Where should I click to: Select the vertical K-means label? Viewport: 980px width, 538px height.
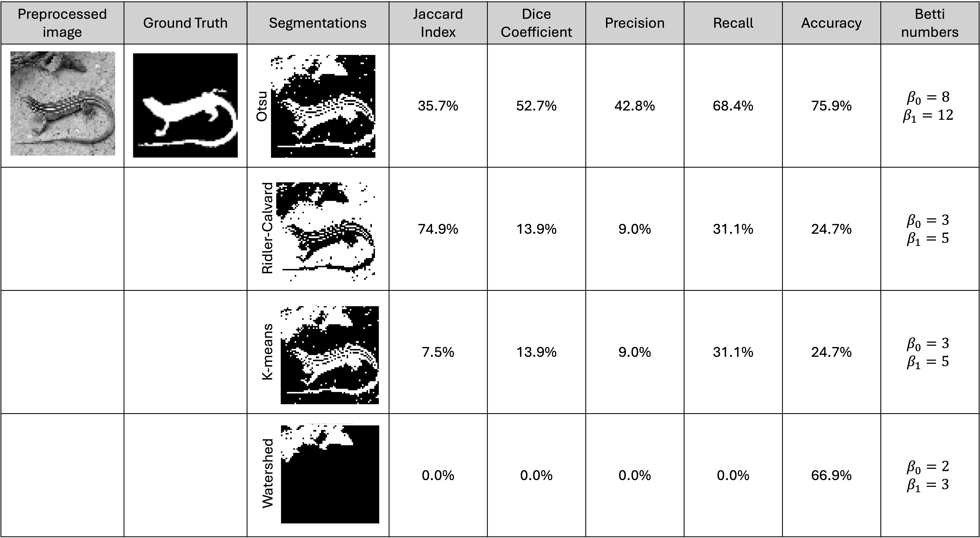(267, 352)
